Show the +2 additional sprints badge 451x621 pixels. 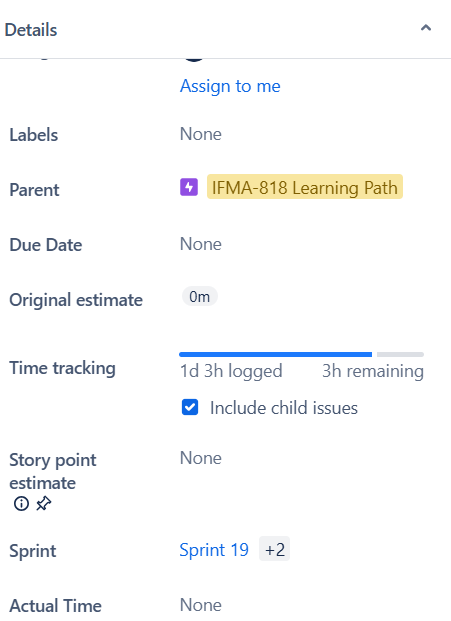click(x=274, y=549)
